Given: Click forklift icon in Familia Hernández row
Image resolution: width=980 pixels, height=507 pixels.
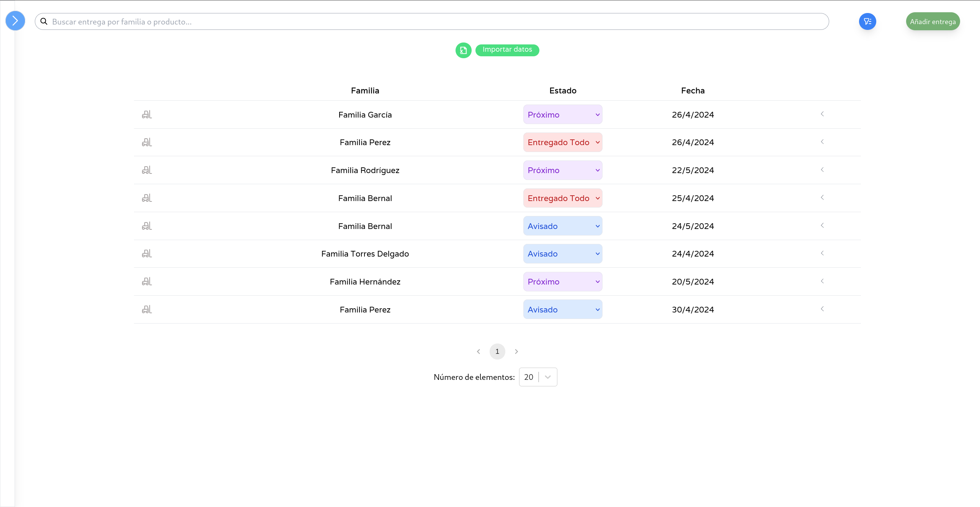Looking at the screenshot, I should coord(147,281).
